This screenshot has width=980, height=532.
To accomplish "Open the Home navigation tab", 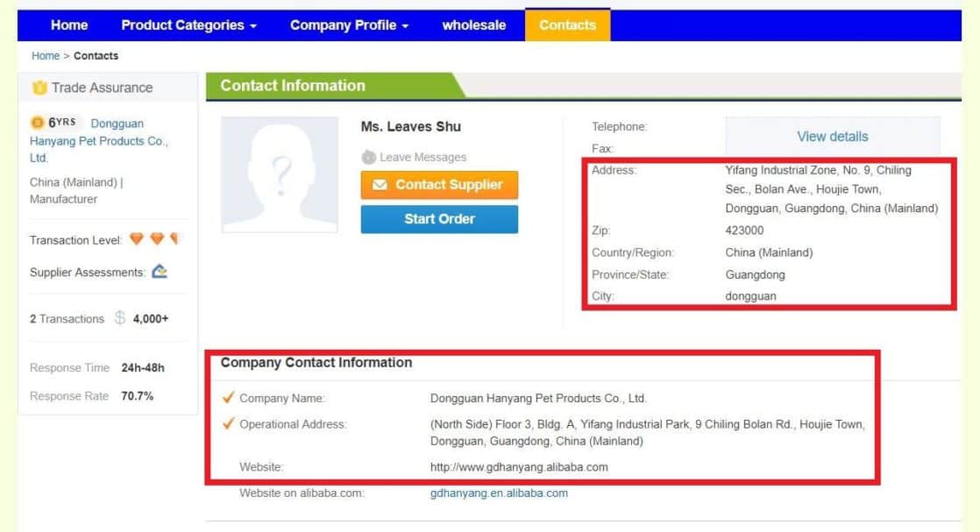I will [68, 25].
